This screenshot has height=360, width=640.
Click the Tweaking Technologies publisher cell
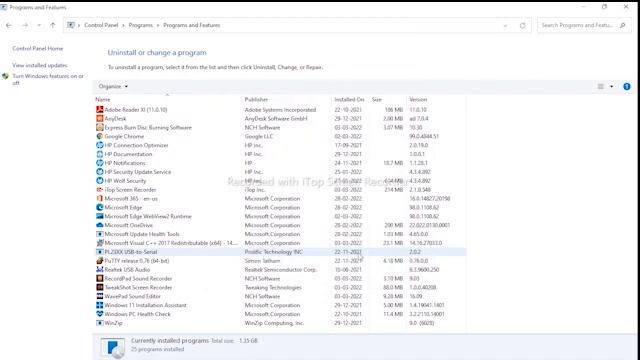(273, 287)
